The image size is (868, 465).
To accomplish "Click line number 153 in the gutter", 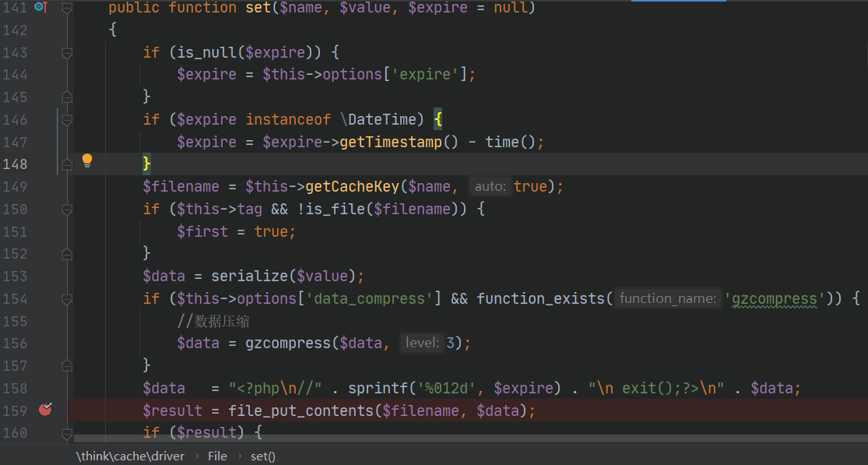I will [x=15, y=277].
